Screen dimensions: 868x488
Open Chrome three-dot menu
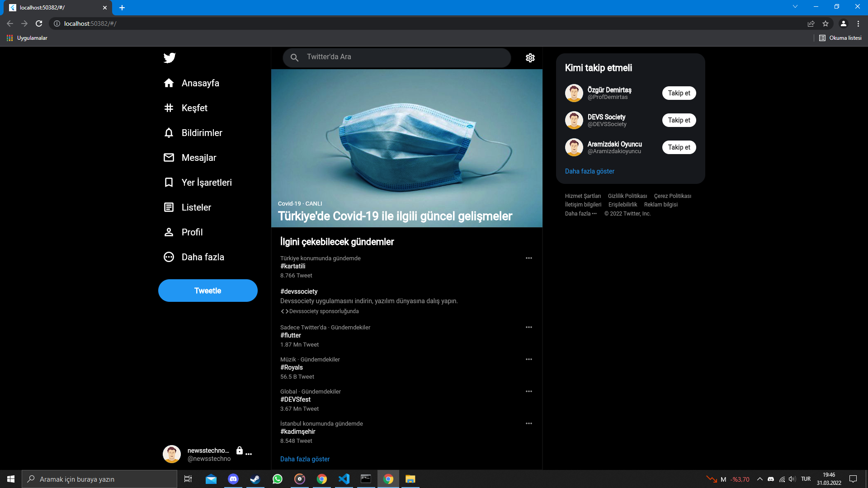(858, 23)
